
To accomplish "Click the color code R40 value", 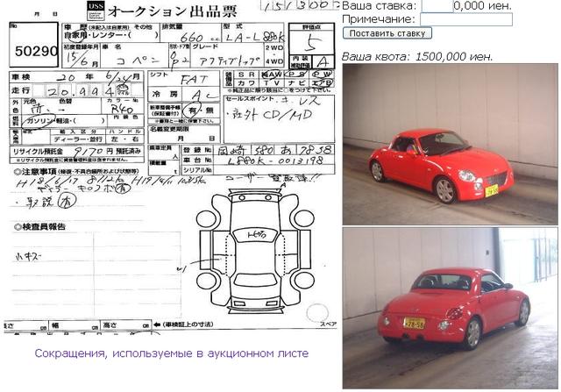I will [x=122, y=110].
